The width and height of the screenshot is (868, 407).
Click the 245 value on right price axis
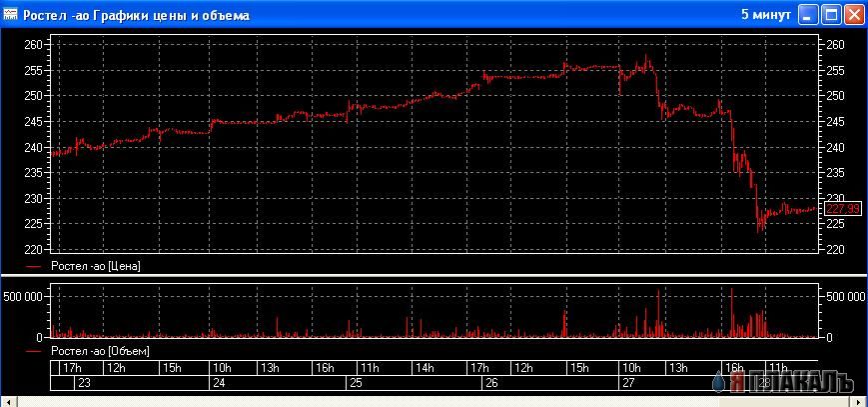[835, 121]
